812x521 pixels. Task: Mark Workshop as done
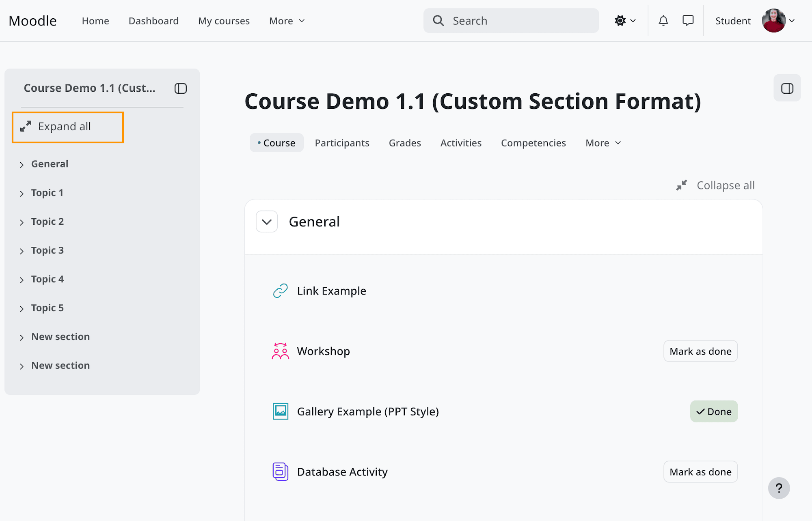pyautogui.click(x=701, y=351)
